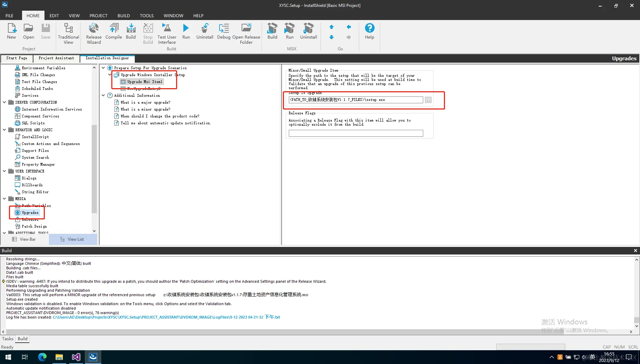This screenshot has height=364, width=640.
Task: Click Build in the MSIX group
Action: tap(272, 31)
